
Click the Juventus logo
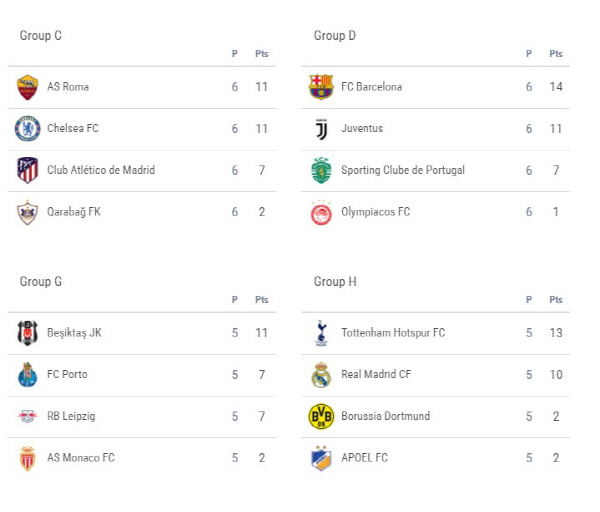pyautogui.click(x=321, y=129)
